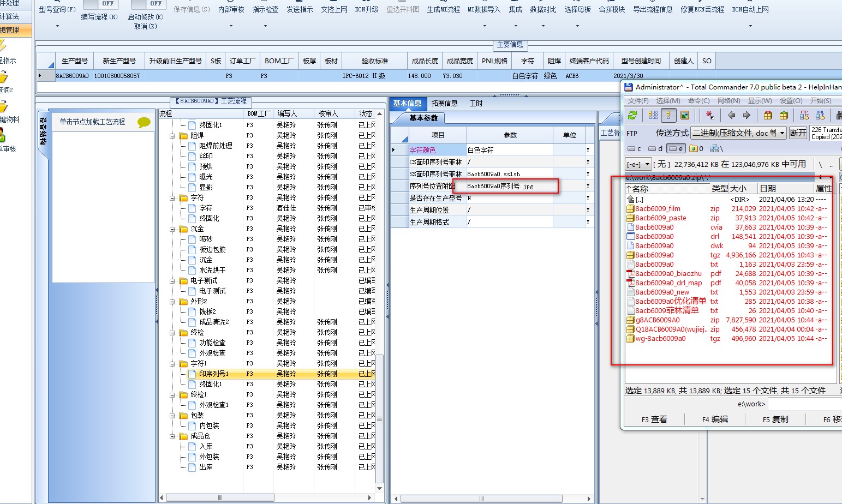Select drive c button in Total Commander
This screenshot has height=504, width=842.
point(635,148)
